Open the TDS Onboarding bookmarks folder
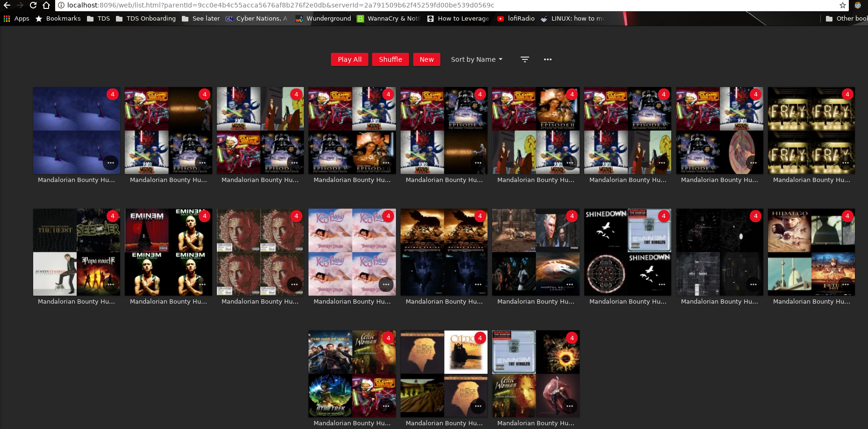 [146, 19]
